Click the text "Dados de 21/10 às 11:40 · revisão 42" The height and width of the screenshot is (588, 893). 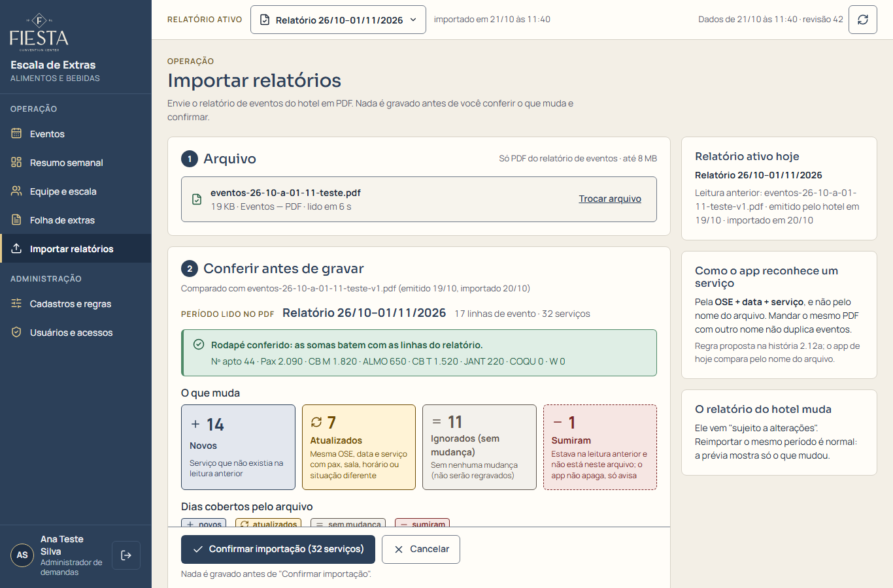click(x=771, y=20)
